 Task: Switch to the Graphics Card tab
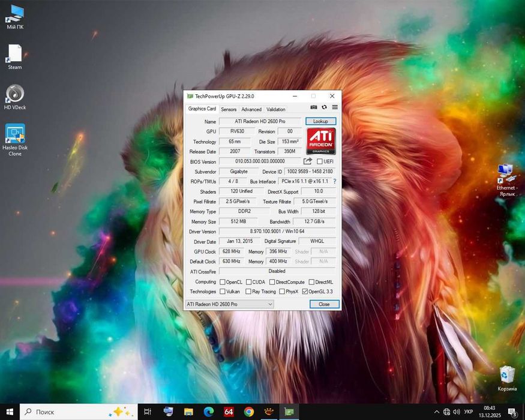[202, 109]
